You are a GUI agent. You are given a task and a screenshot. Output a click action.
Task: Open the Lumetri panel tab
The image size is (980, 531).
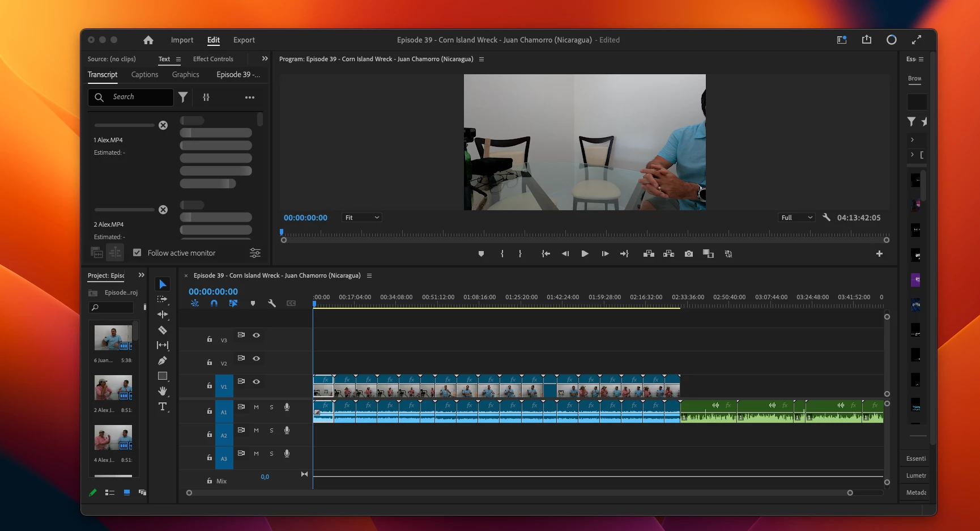(x=916, y=475)
